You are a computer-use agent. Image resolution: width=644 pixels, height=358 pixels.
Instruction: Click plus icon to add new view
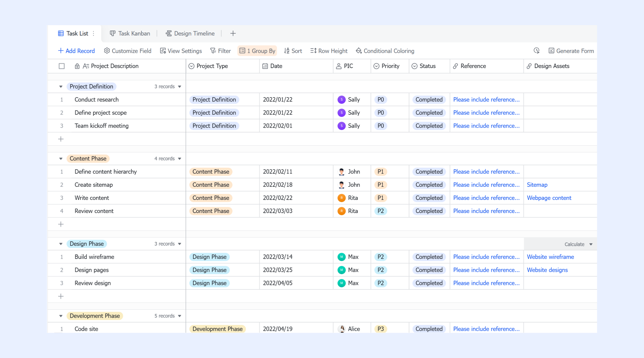[x=233, y=33]
